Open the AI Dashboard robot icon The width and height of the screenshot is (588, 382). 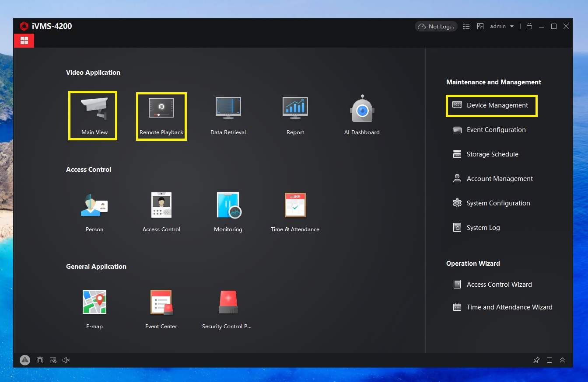(362, 108)
